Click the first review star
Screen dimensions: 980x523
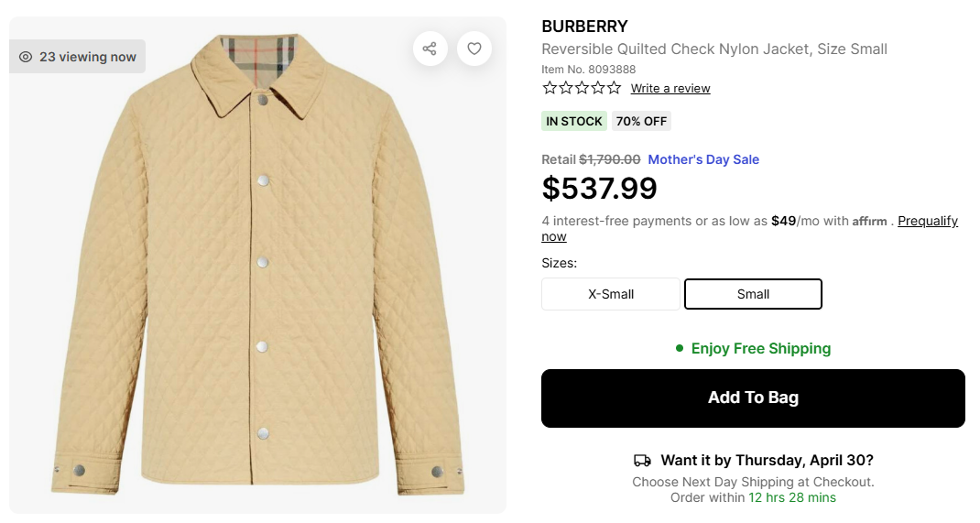pos(550,88)
